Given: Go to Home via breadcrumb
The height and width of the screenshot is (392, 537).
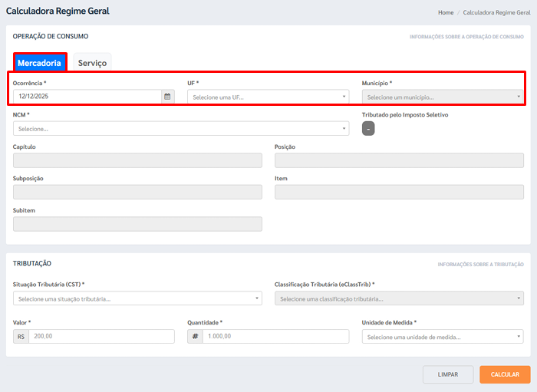Looking at the screenshot, I should coord(446,12).
